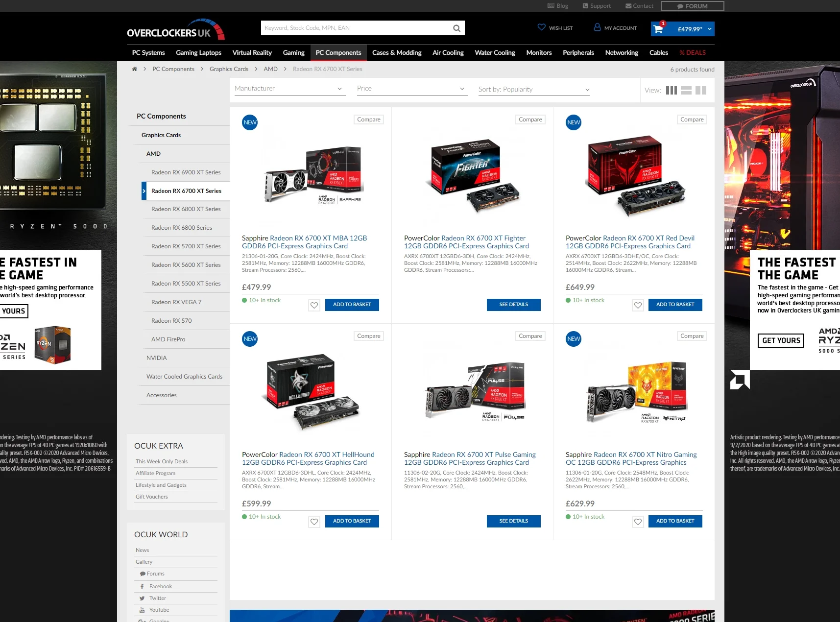Viewport: 840px width, 622px height.
Task: Open the Water Cooling navigation menu
Action: (x=495, y=52)
